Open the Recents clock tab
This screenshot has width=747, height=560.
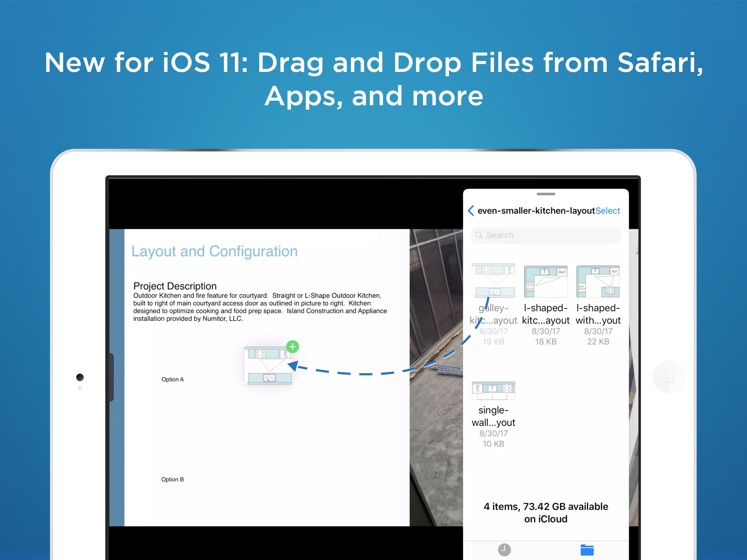tap(504, 550)
